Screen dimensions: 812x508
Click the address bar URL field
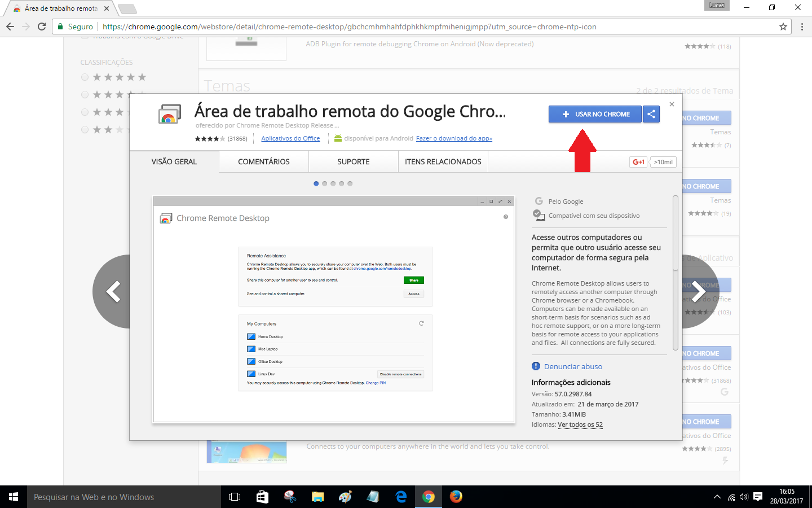click(x=423, y=27)
